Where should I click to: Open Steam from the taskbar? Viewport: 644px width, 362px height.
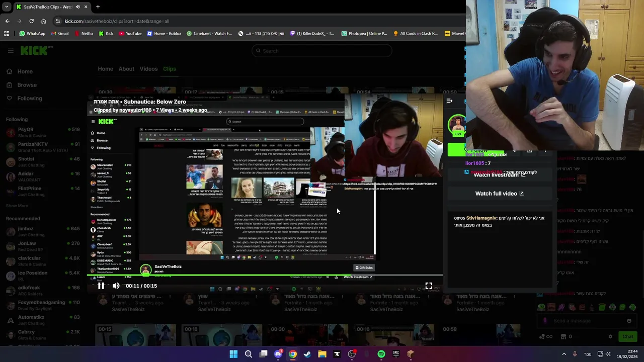307,354
